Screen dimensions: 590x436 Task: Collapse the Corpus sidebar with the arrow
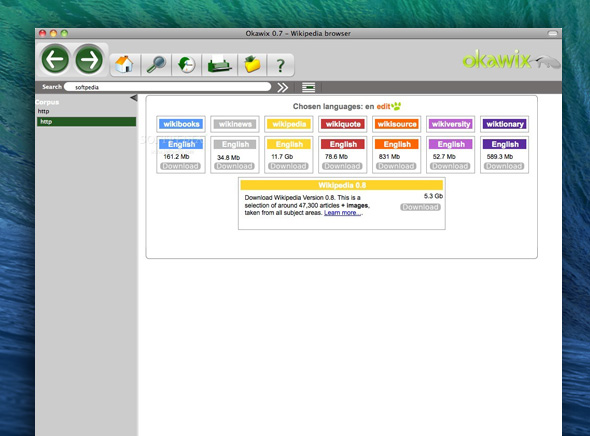tap(134, 98)
